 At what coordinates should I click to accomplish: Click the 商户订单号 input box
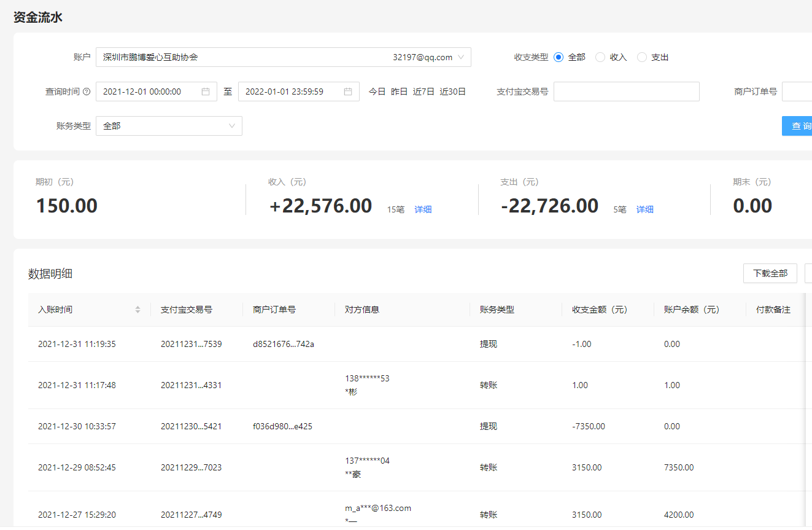pyautogui.click(x=797, y=92)
